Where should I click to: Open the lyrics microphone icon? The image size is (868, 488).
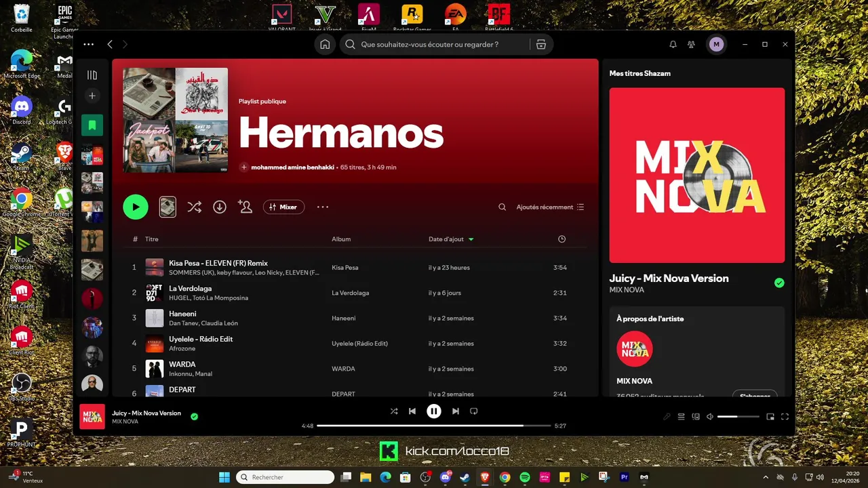coord(667,417)
